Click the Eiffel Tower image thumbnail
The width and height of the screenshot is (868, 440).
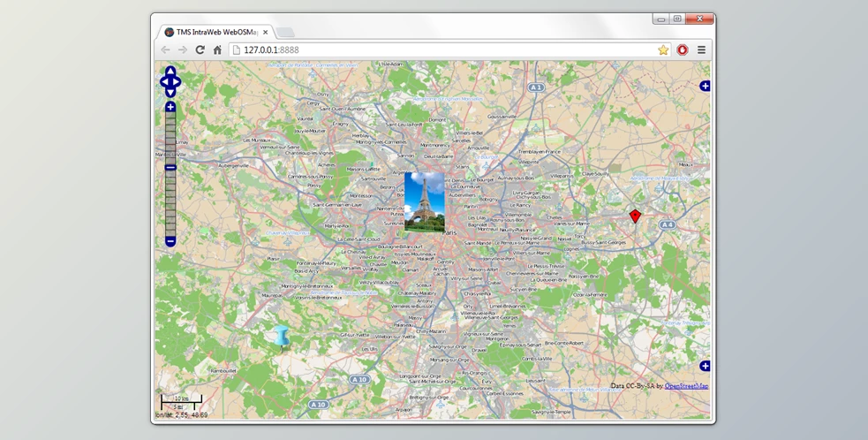click(425, 201)
